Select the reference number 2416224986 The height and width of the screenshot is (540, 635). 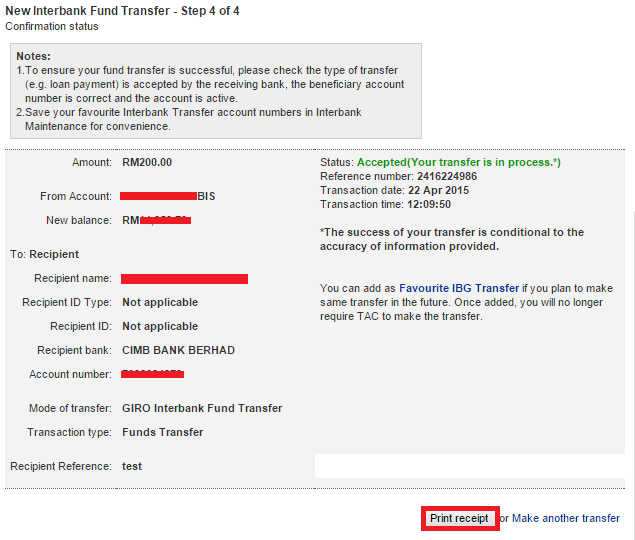[447, 176]
